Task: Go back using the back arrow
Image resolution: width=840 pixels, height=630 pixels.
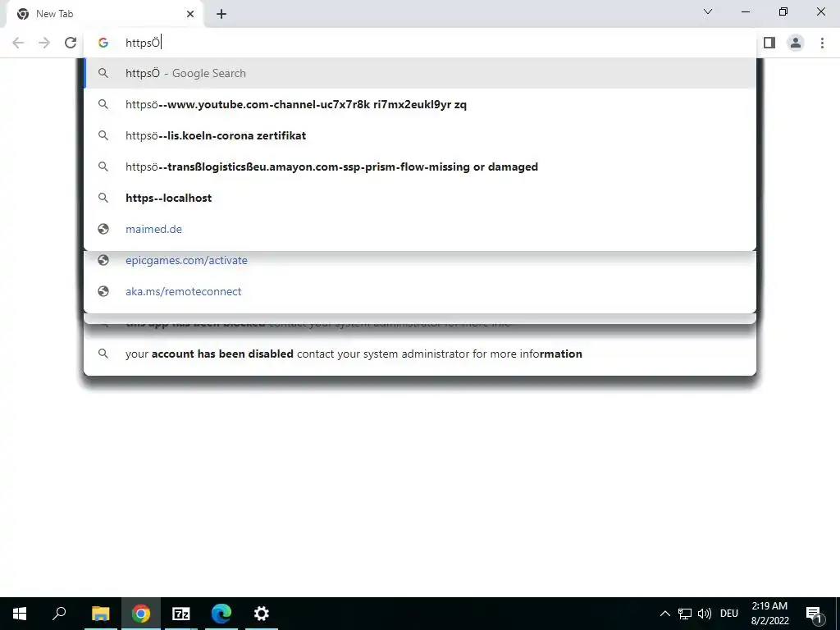Action: (18, 43)
